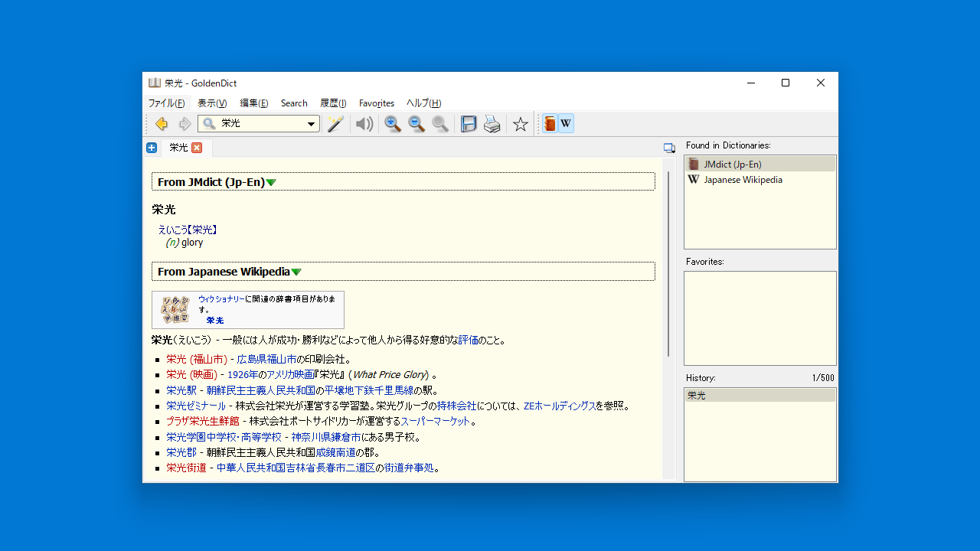Open the 街道弁事処 link
The width and height of the screenshot is (980, 551).
pos(409,468)
